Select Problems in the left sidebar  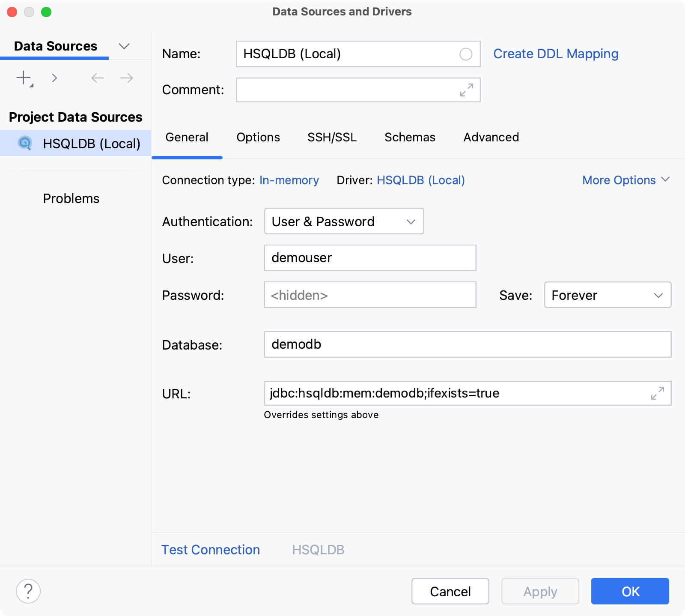71,198
